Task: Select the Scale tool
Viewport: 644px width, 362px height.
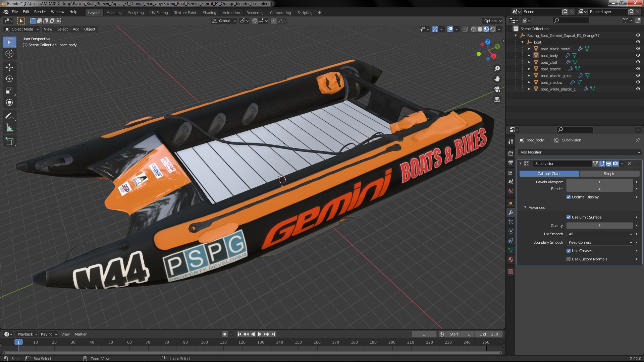Action: [9, 91]
